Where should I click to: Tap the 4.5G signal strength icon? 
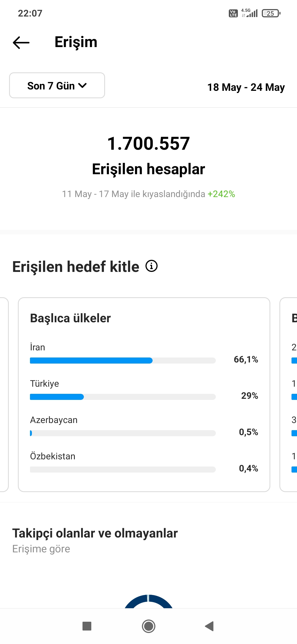pyautogui.click(x=249, y=13)
